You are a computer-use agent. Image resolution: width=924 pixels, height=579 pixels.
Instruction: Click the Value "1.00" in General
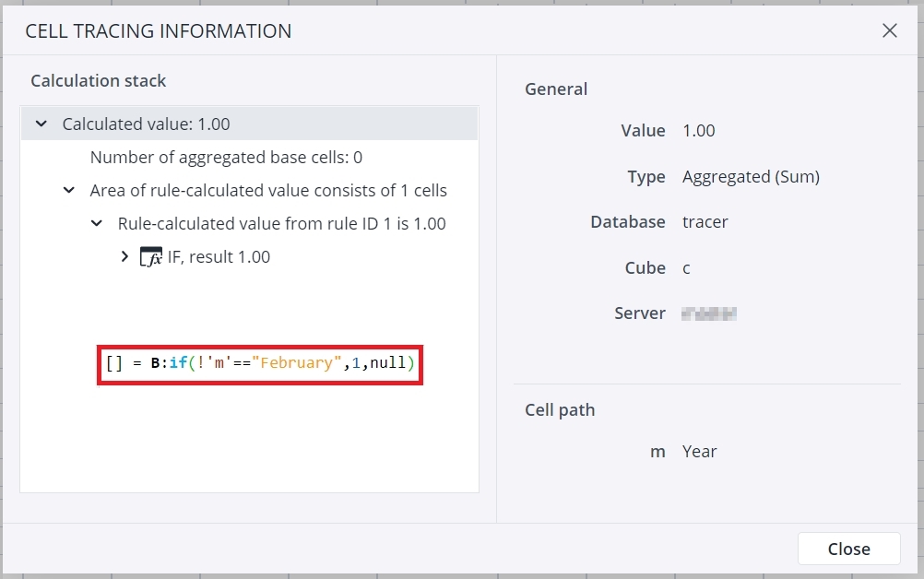tap(698, 131)
